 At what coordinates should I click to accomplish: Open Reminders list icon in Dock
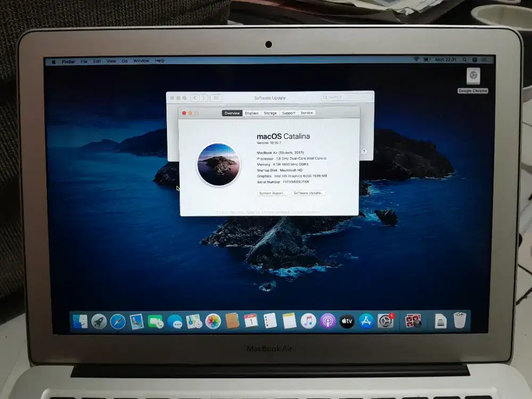pyautogui.click(x=270, y=321)
